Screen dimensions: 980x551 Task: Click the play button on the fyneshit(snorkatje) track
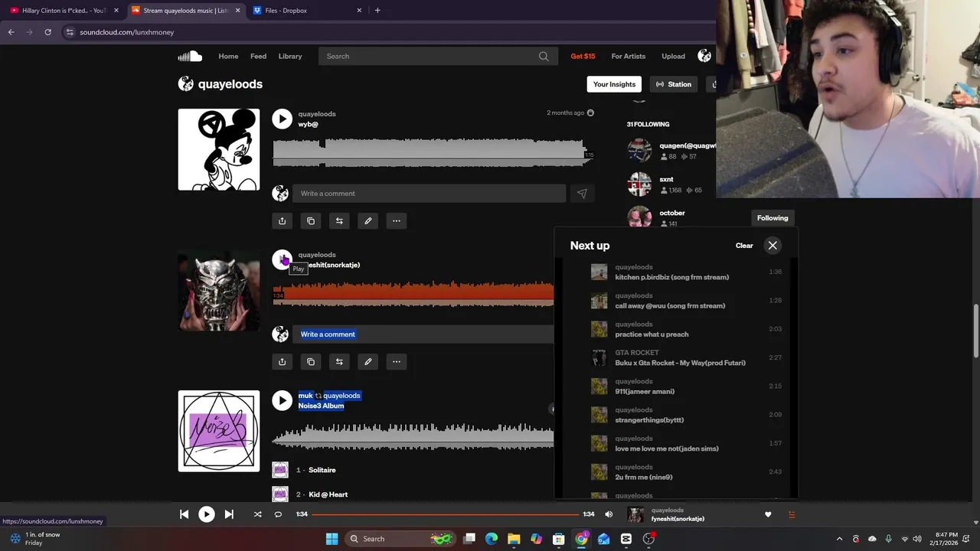coord(282,259)
